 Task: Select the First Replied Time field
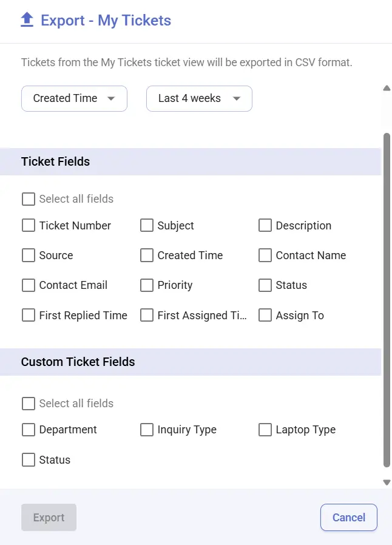(28, 315)
